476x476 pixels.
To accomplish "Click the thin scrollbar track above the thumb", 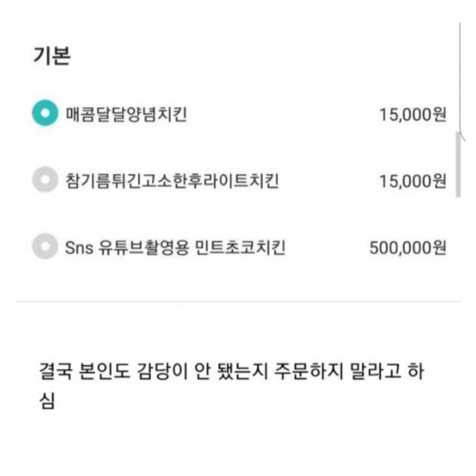I will pos(460,75).
